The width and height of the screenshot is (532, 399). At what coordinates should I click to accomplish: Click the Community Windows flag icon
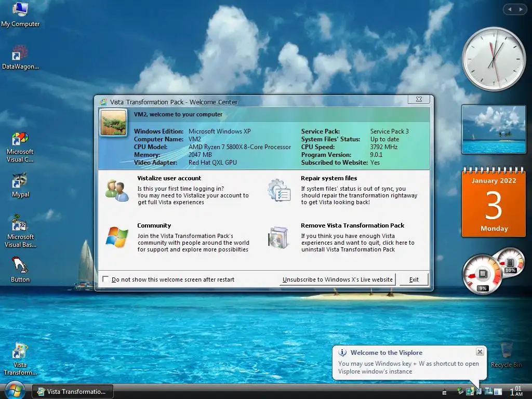(117, 237)
